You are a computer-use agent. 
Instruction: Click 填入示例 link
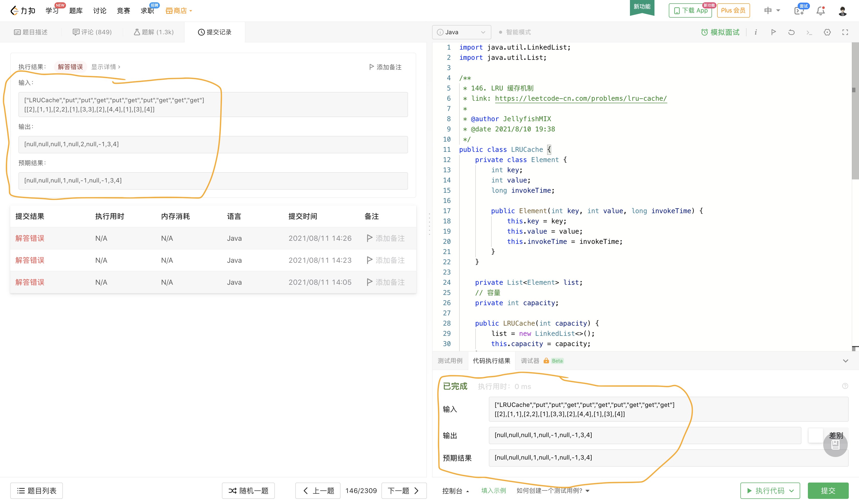point(494,491)
